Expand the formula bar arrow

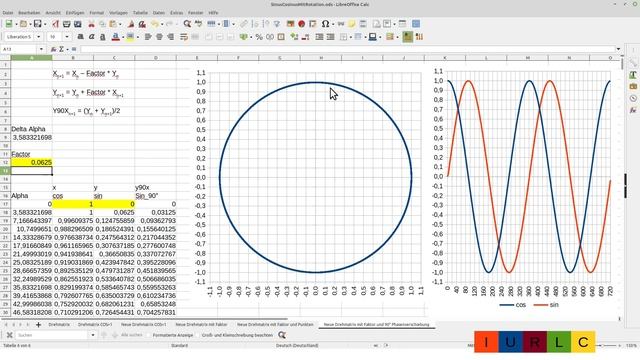618,49
